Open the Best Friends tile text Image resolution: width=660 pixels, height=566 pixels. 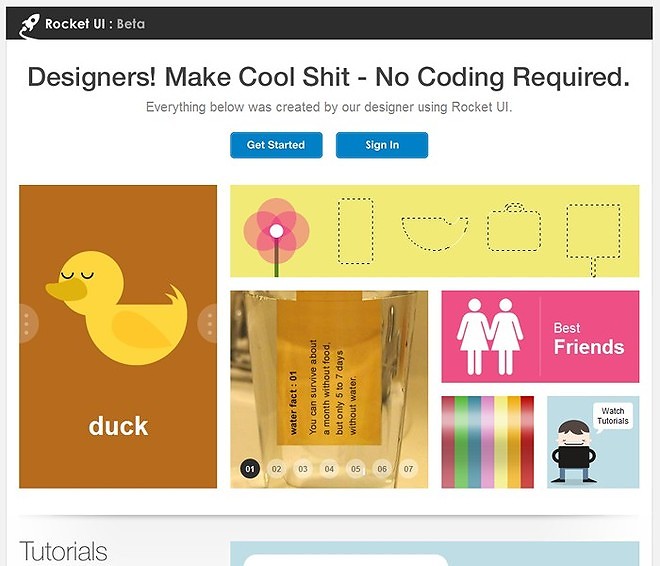click(588, 339)
